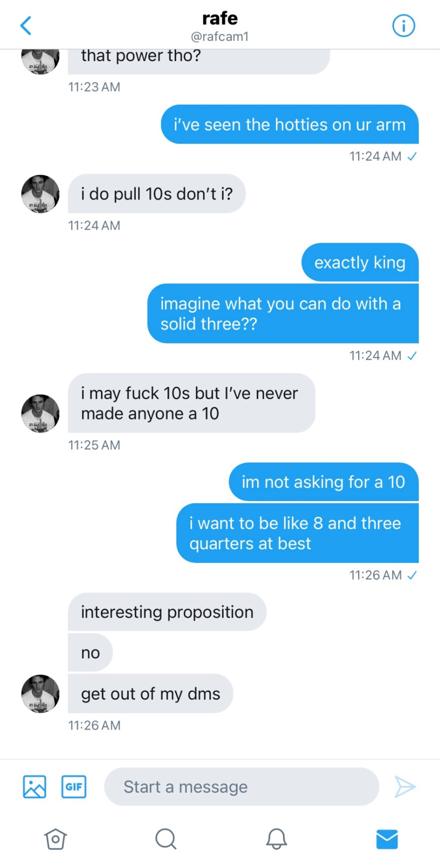Image resolution: width=440 pixels, height=868 pixels.
Task: Open conversation info icon
Action: [x=403, y=25]
